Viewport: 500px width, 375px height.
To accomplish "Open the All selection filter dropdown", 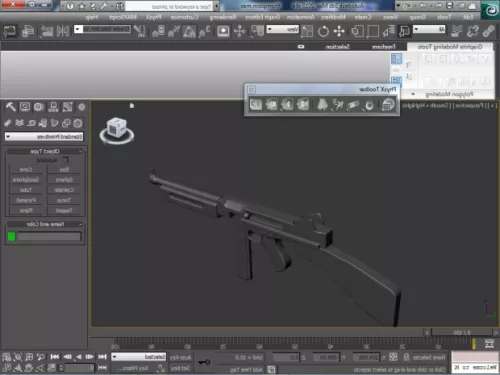I will tap(429, 29).
